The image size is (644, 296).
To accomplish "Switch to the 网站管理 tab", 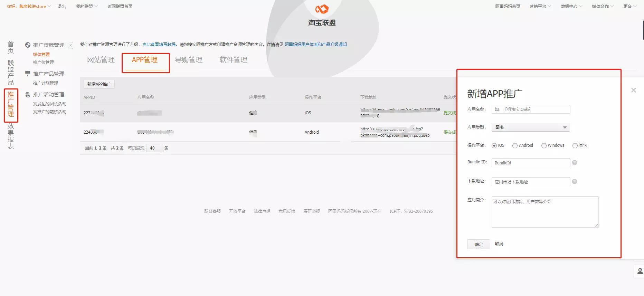I will (x=101, y=60).
